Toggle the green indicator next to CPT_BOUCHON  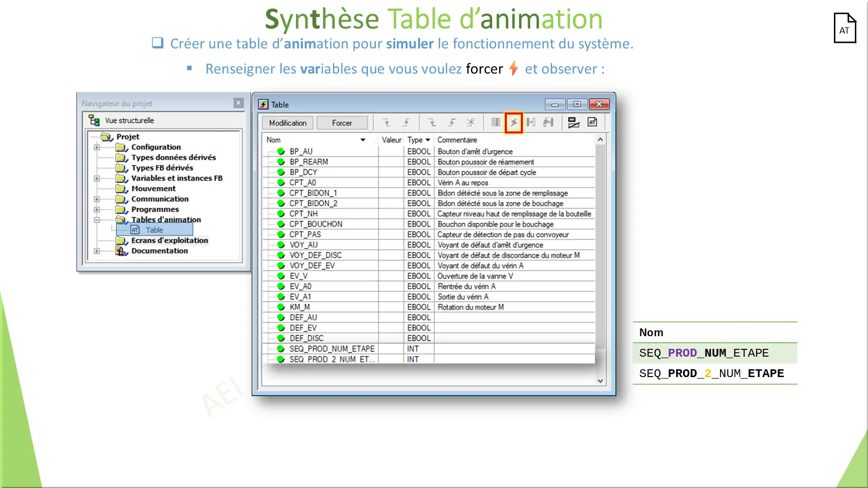pos(280,224)
